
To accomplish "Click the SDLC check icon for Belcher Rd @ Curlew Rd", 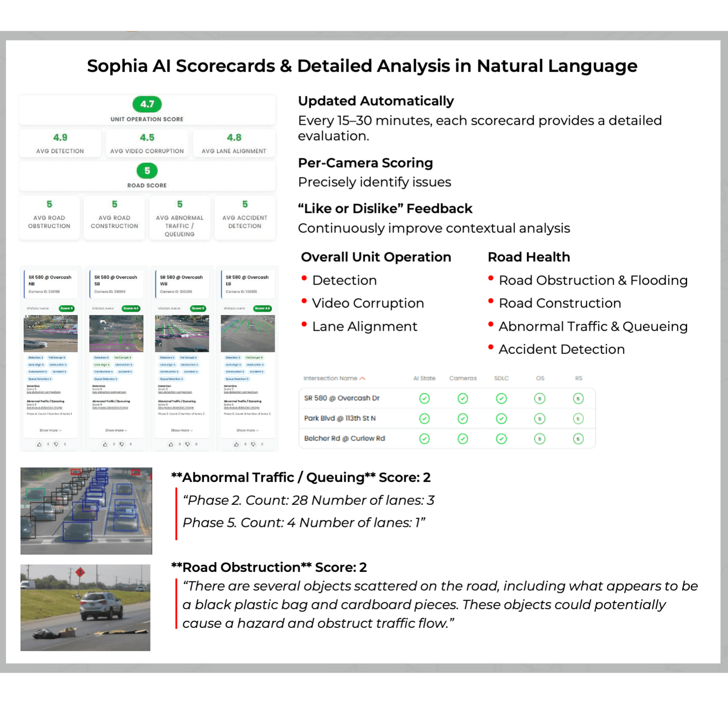I will tap(501, 438).
